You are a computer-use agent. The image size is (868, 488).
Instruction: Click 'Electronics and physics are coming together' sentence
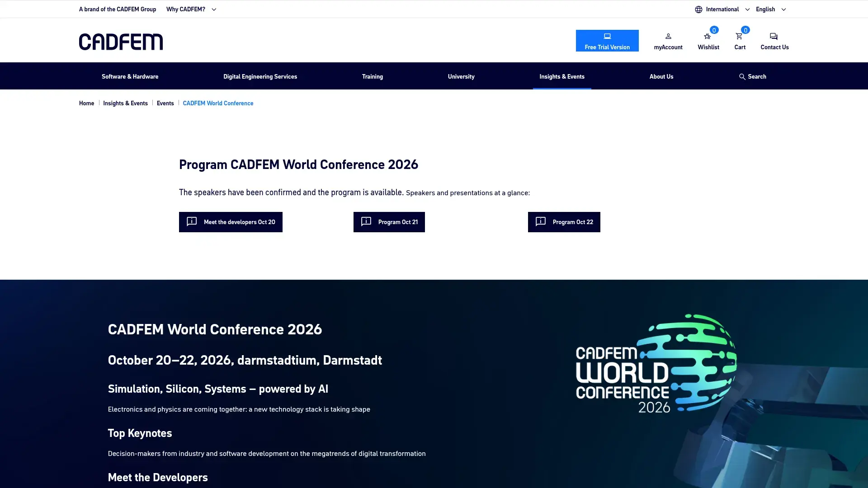coord(239,409)
